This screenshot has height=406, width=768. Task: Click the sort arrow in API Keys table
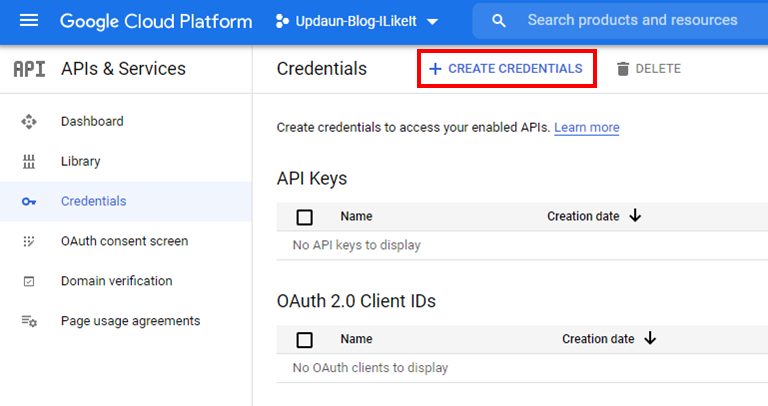[635, 215]
